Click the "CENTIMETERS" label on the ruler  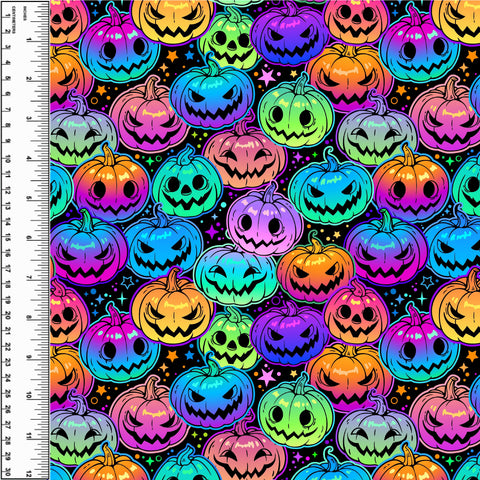pyautogui.click(x=14, y=20)
